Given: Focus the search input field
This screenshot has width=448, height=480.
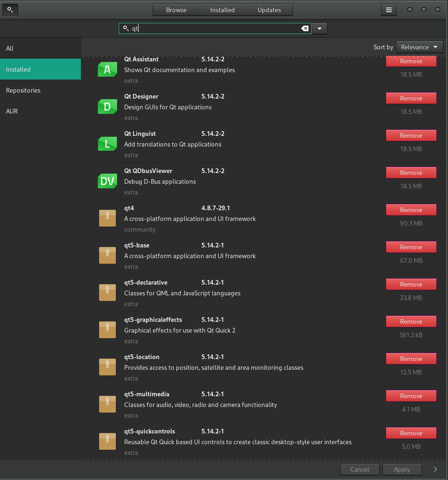Looking at the screenshot, I should [215, 28].
